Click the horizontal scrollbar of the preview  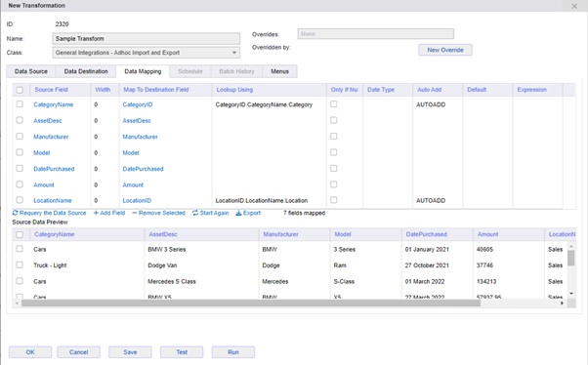click(x=250, y=303)
